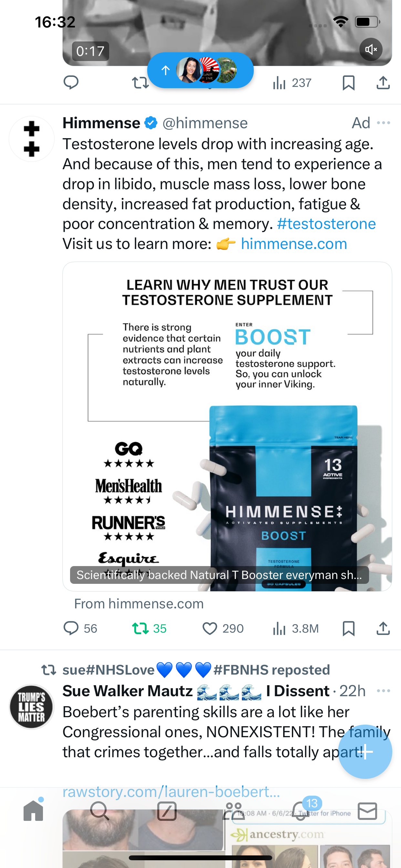Open the himmense.com link in the ad text
The width and height of the screenshot is (401, 868).
pyautogui.click(x=294, y=243)
